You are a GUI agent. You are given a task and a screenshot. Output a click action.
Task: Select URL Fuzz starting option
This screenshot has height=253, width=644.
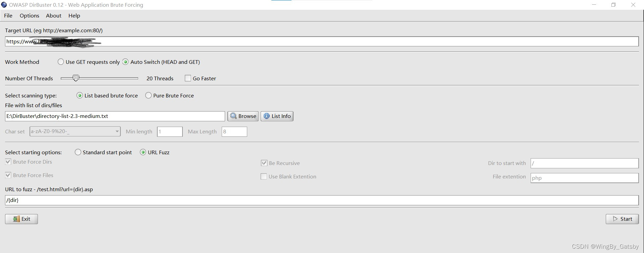tap(143, 152)
